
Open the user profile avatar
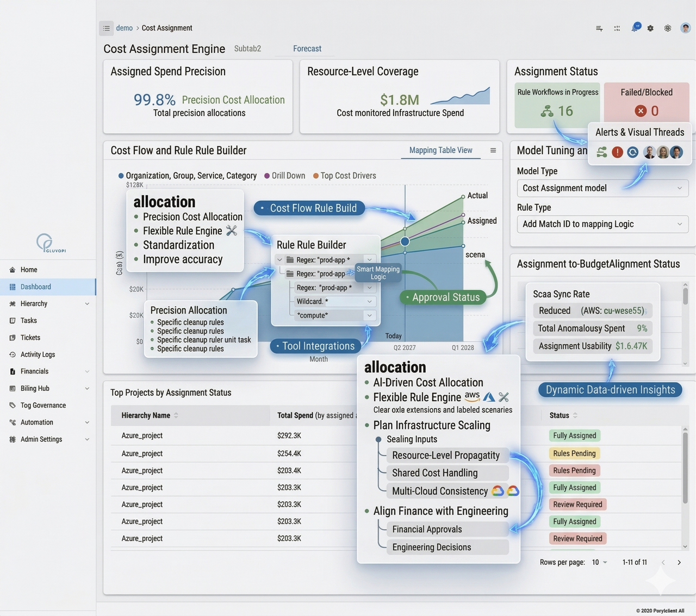coord(686,28)
